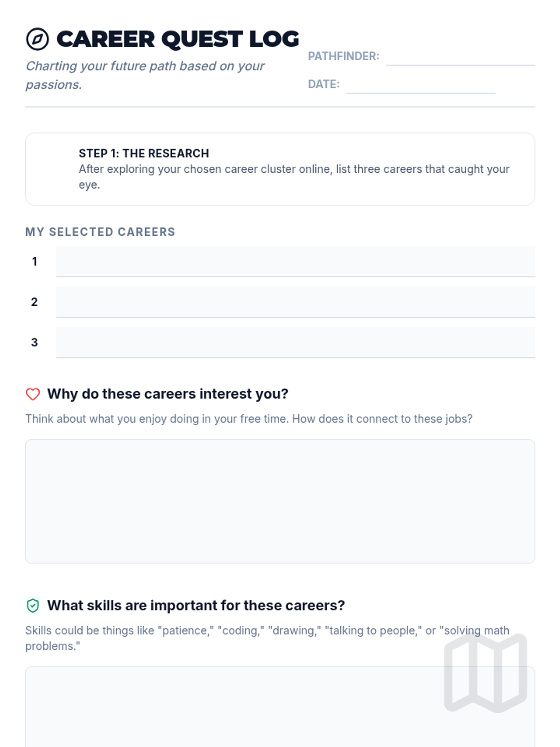The image size is (560, 747).
Task: Click the Date entry line
Action: 420,86
